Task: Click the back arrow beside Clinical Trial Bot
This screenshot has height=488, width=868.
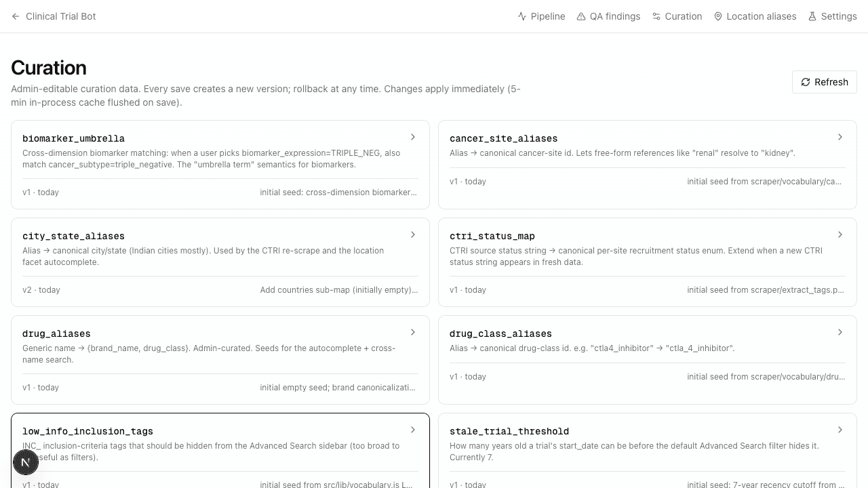Action: point(16,16)
